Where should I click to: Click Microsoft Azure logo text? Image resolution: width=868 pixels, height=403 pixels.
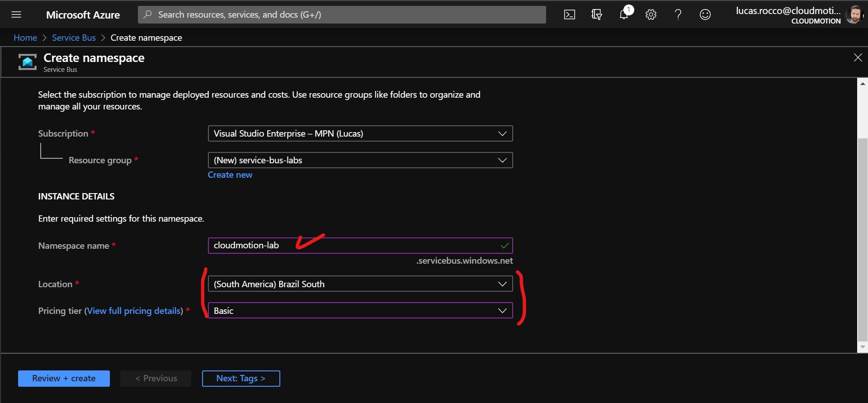click(83, 15)
